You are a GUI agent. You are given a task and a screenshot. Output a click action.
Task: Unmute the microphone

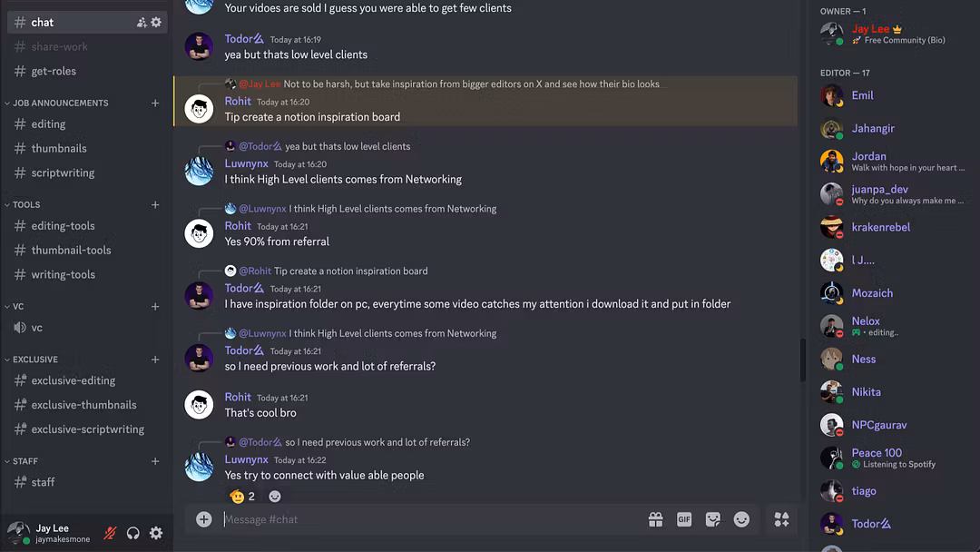(110, 533)
